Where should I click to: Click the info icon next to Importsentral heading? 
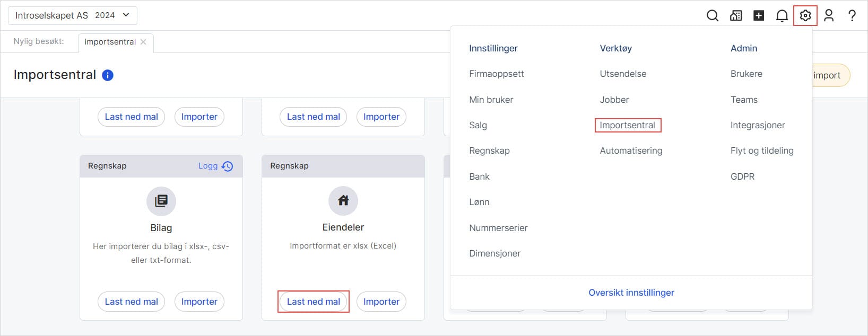coord(107,75)
